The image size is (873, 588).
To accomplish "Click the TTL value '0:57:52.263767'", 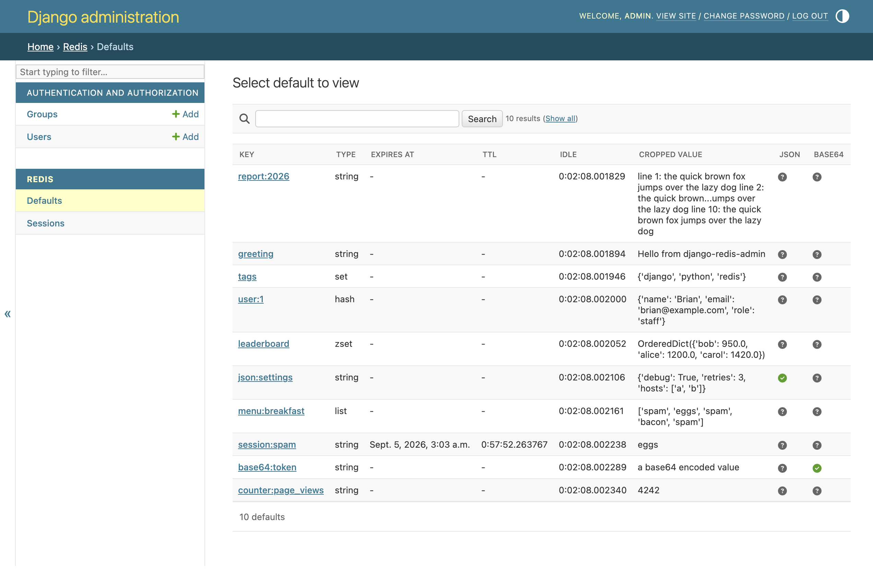I will [x=514, y=444].
